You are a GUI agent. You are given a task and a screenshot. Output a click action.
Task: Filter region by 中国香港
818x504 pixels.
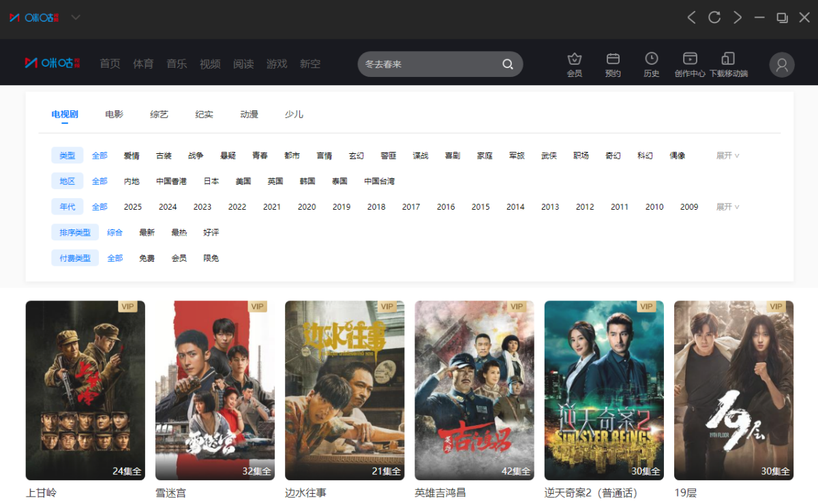(x=171, y=181)
